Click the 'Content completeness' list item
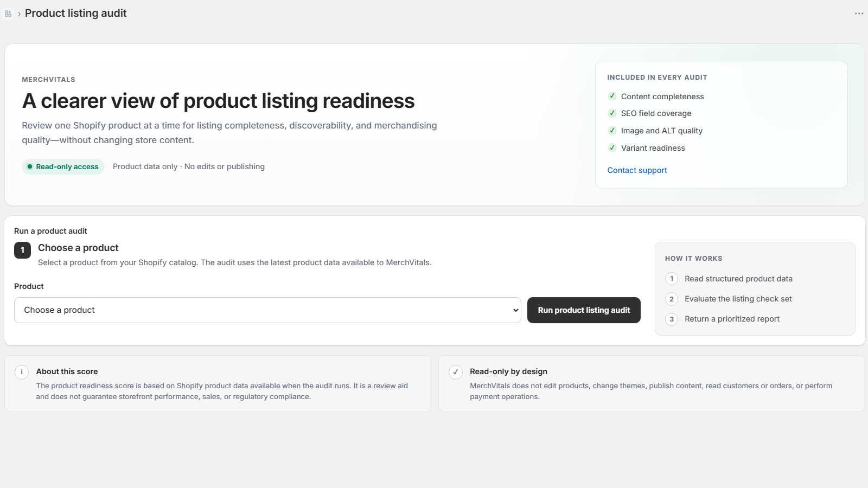 662,97
